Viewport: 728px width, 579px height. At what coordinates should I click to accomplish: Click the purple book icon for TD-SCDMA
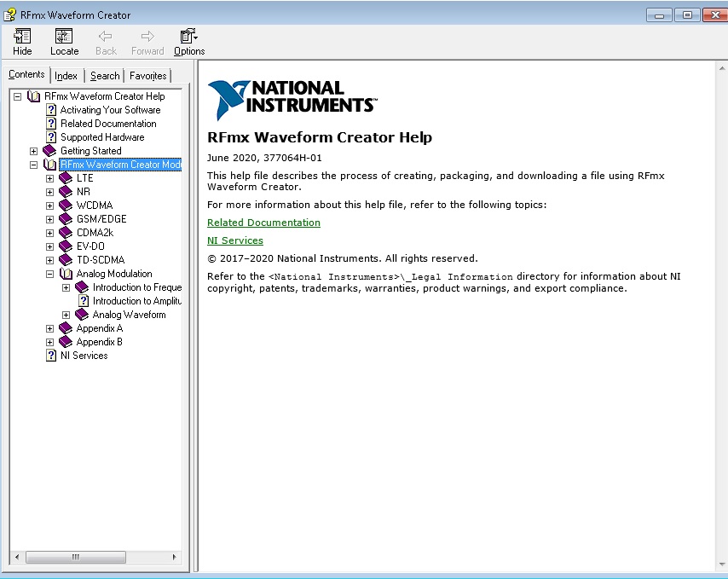(x=66, y=260)
